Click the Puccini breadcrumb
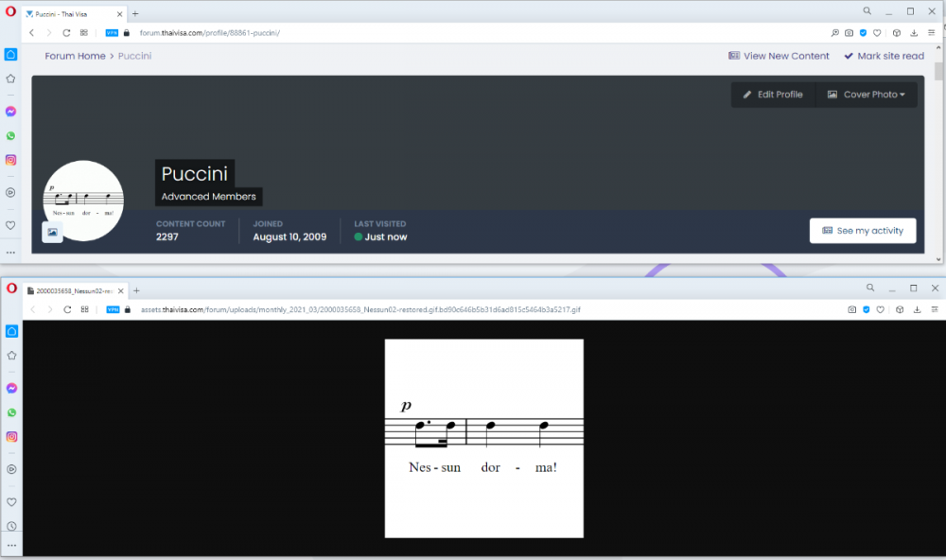The image size is (946, 560). 134,56
